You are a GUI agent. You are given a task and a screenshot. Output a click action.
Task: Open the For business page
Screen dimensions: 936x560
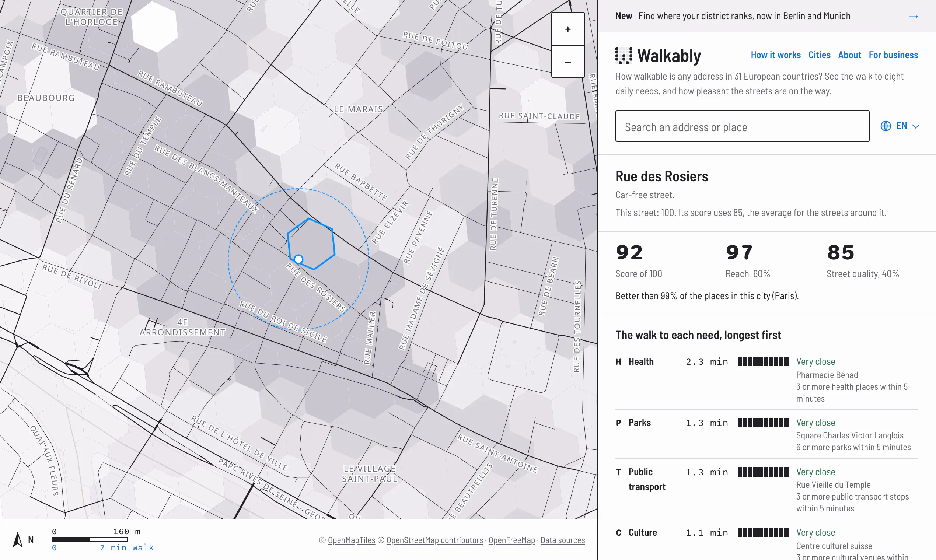[893, 55]
